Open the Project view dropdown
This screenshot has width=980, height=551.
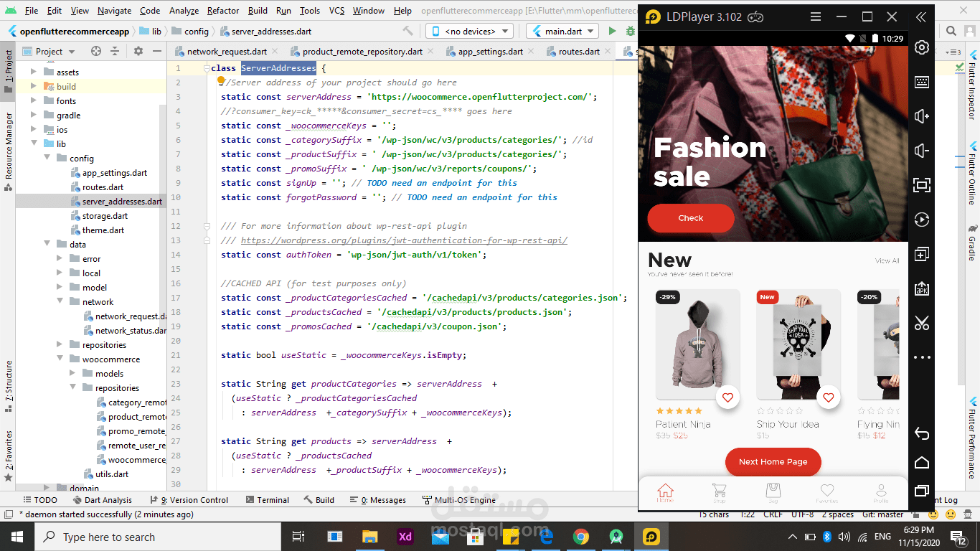click(x=49, y=51)
